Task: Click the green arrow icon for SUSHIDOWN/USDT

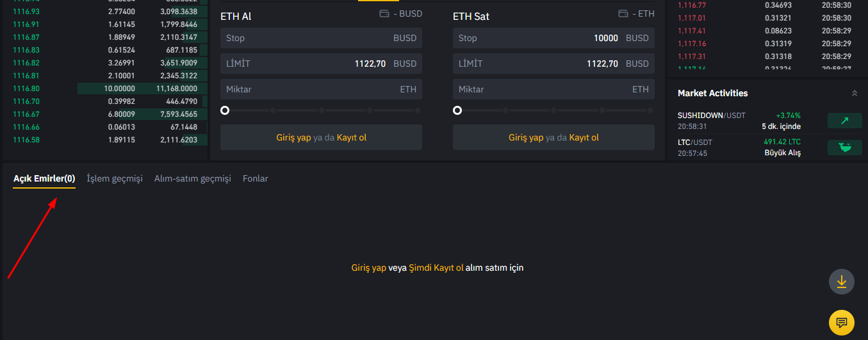Action: (844, 121)
